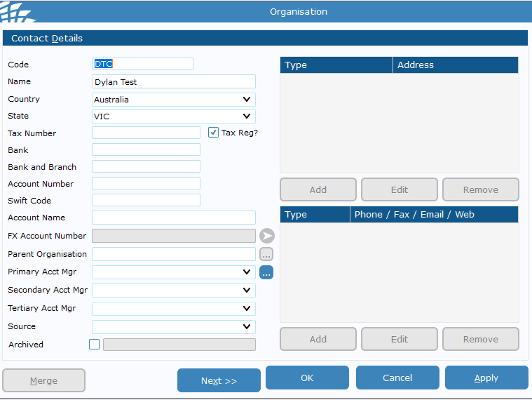Uncheck the Tax Reg? checkbox
Screen dimensions: 532x400
(x=214, y=133)
